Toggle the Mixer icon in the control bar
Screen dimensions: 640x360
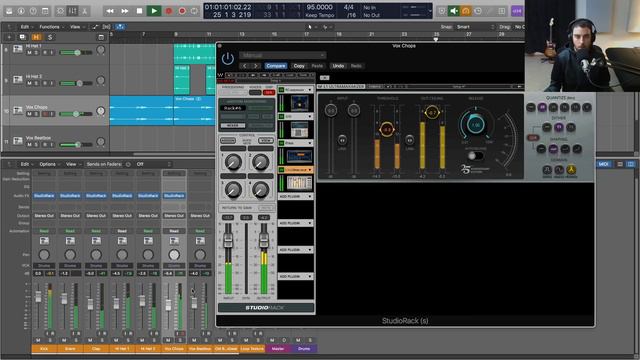click(x=73, y=11)
